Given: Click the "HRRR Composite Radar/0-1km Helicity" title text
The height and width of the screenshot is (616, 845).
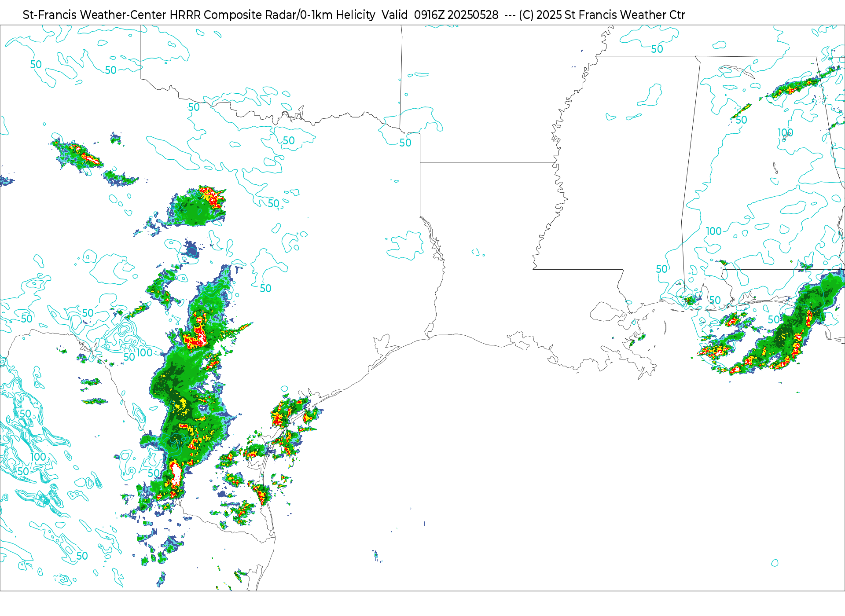Looking at the screenshot, I should 272,15.
